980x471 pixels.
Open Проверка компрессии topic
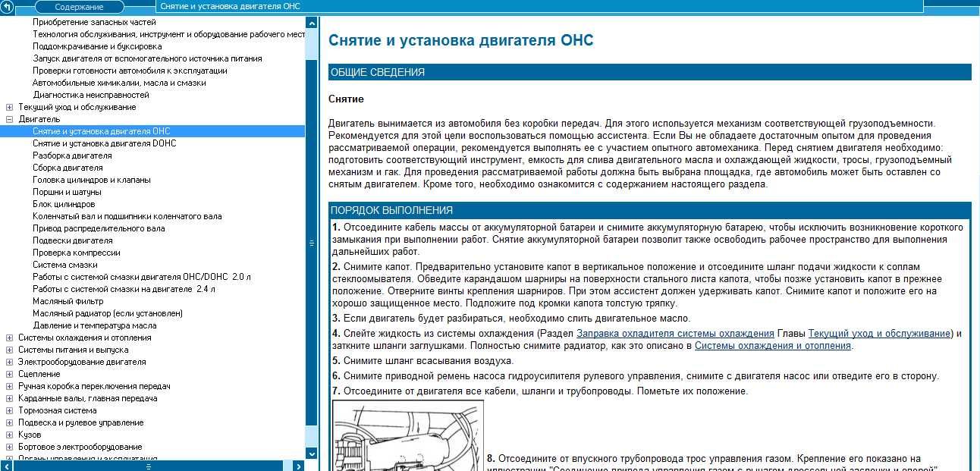(77, 253)
